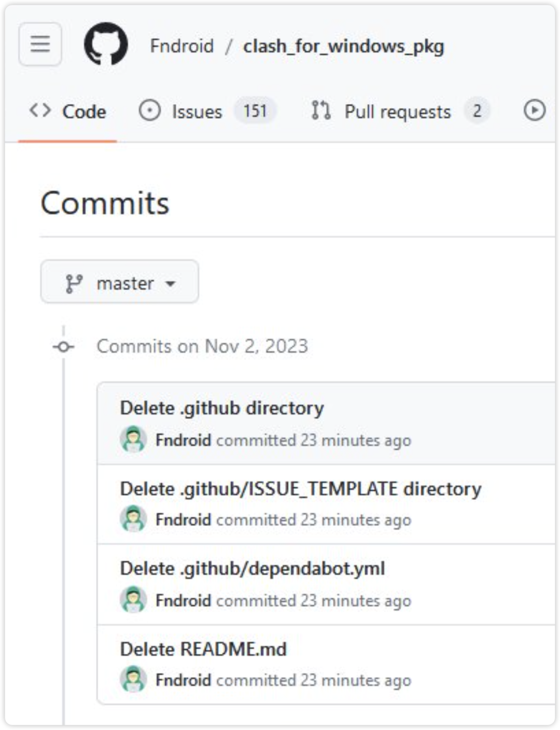Expand the master branch dropdown
This screenshot has height=730, width=560.
[120, 282]
